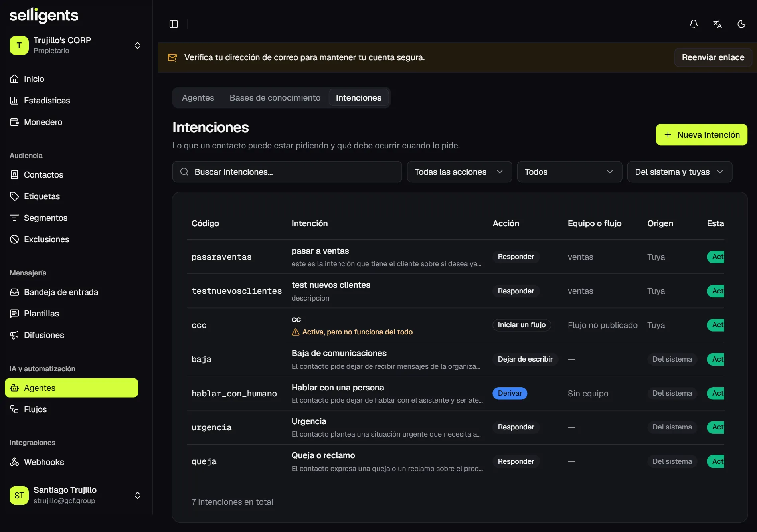The image size is (757, 532).
Task: Click the Reenviar enlace button
Action: [x=713, y=57]
